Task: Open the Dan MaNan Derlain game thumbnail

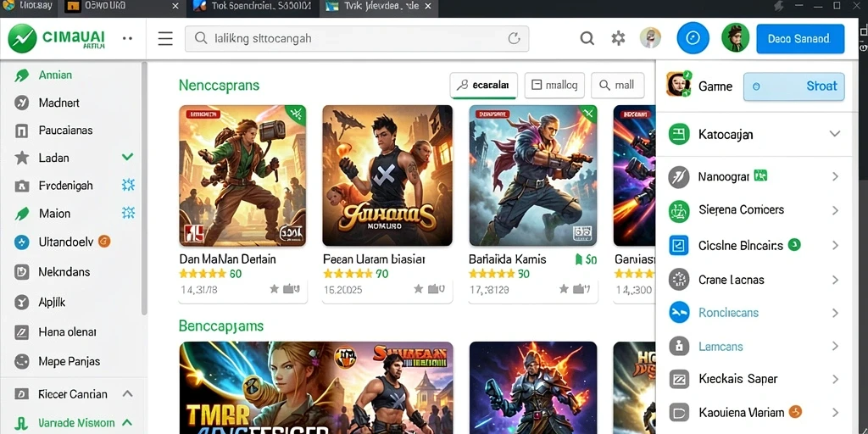Action: click(242, 175)
